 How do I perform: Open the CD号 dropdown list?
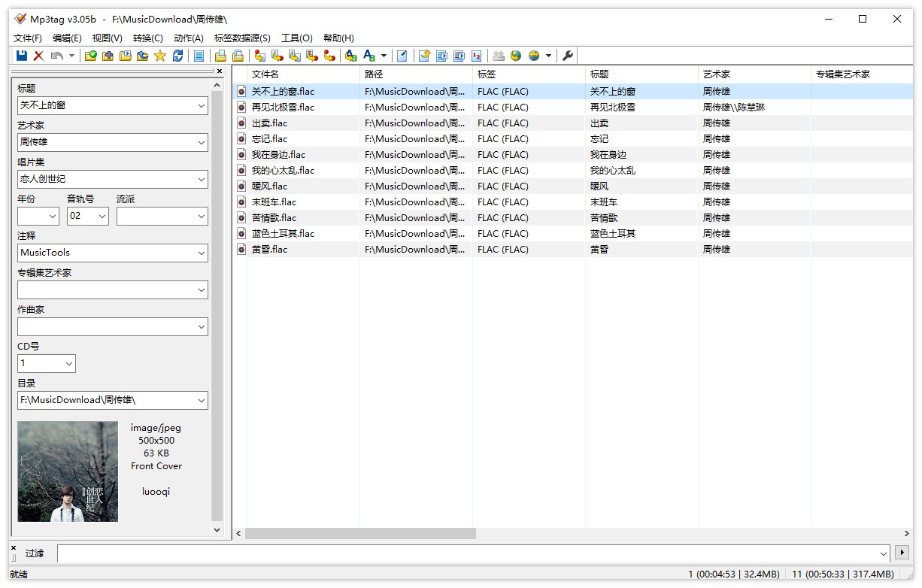[x=69, y=364]
